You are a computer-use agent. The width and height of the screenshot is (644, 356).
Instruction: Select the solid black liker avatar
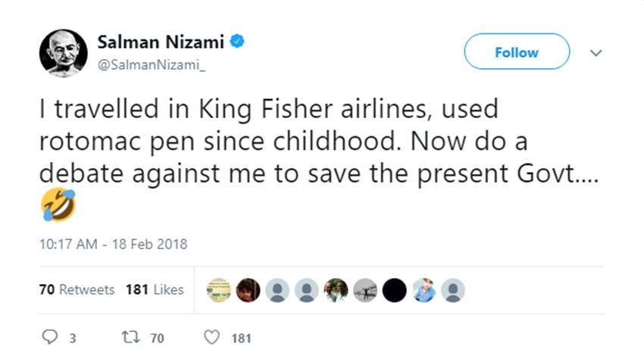tap(395, 290)
